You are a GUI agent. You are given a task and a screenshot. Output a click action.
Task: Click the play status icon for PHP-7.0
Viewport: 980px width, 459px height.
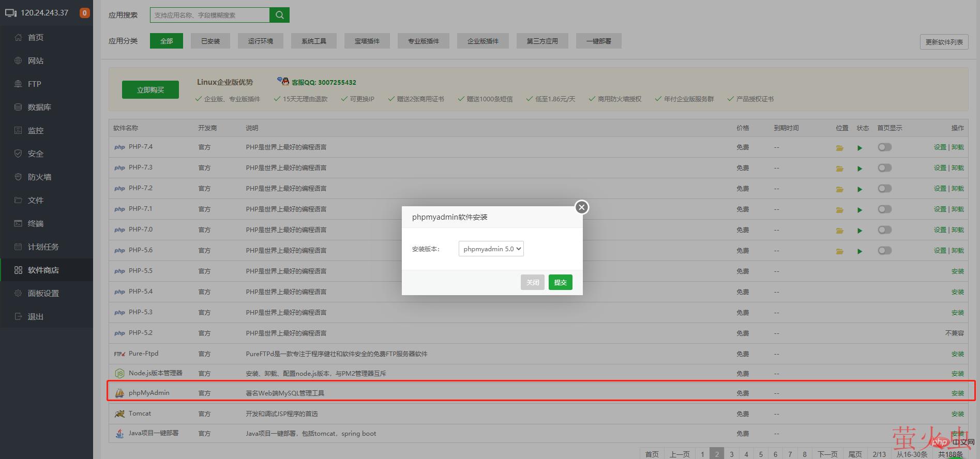click(x=860, y=231)
